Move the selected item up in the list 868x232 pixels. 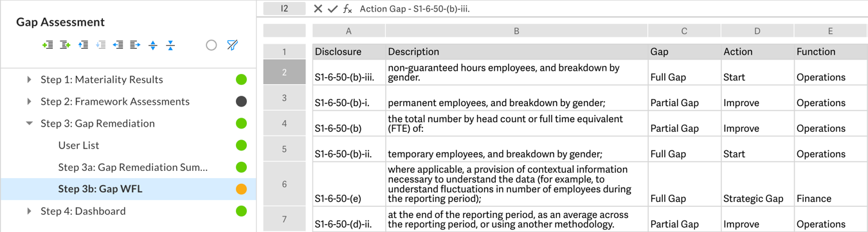coord(83,45)
